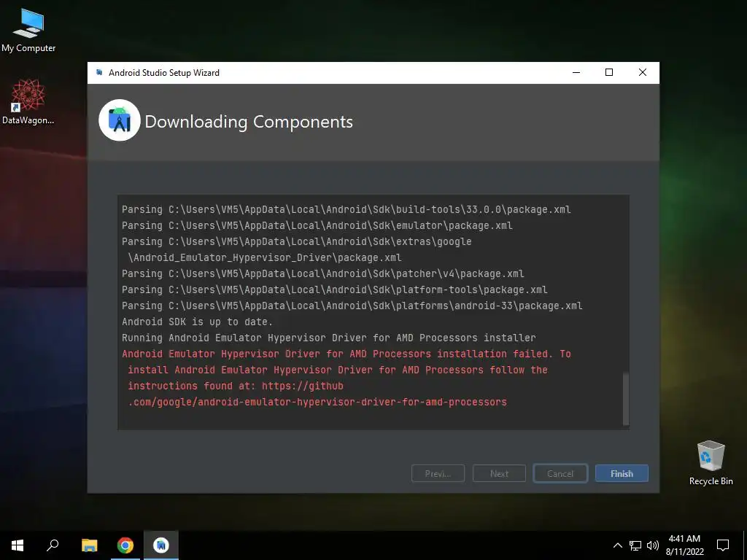Click the red 'installation failed' error line

click(347, 354)
